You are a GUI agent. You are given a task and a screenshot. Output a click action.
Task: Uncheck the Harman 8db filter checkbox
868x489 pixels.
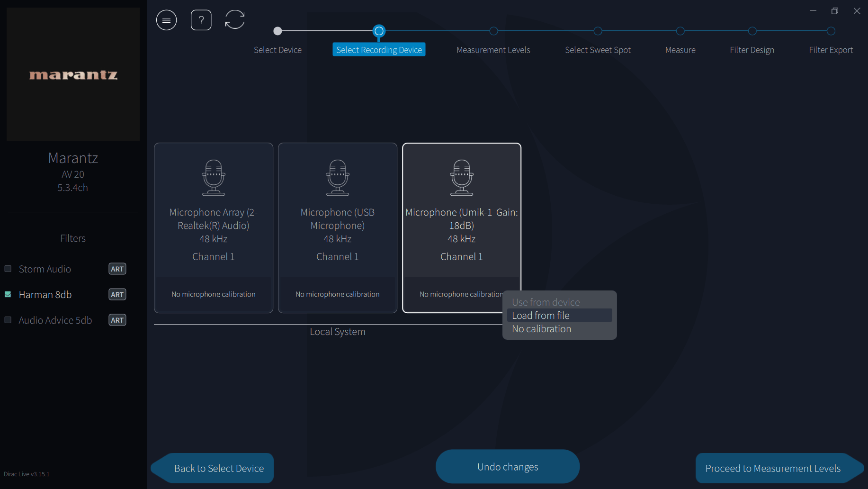[8, 294]
